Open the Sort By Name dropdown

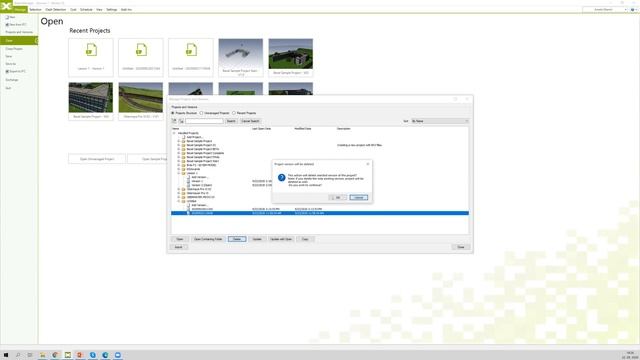[x=440, y=121]
